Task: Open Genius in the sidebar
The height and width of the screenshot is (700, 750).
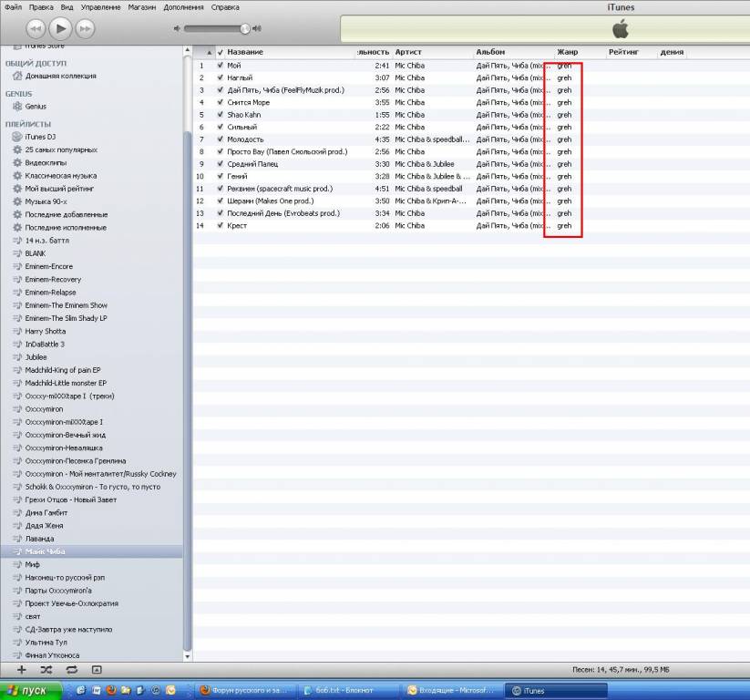Action: point(36,107)
